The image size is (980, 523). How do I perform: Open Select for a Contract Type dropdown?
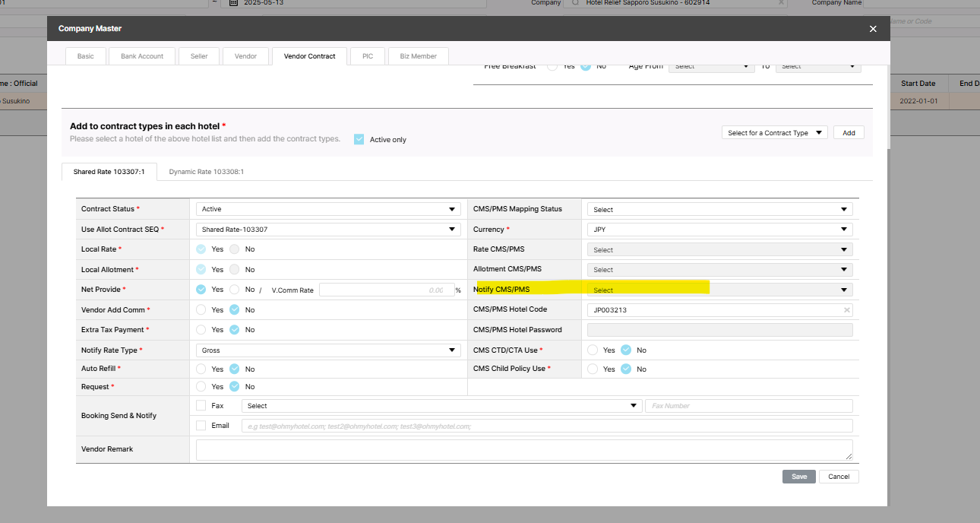coord(774,133)
